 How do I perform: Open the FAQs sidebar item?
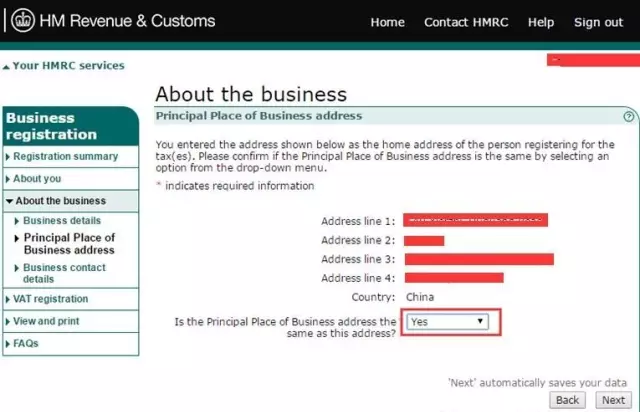click(26, 343)
